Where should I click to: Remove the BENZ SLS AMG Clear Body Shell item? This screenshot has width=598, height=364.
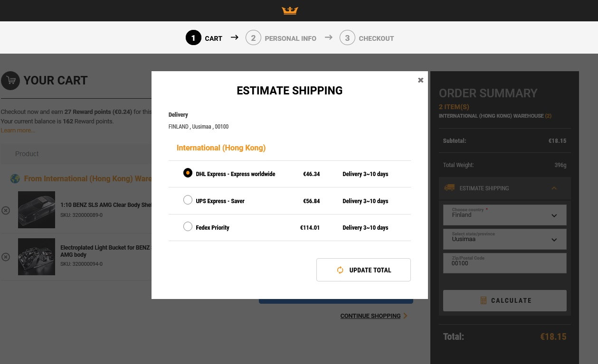coord(6,210)
